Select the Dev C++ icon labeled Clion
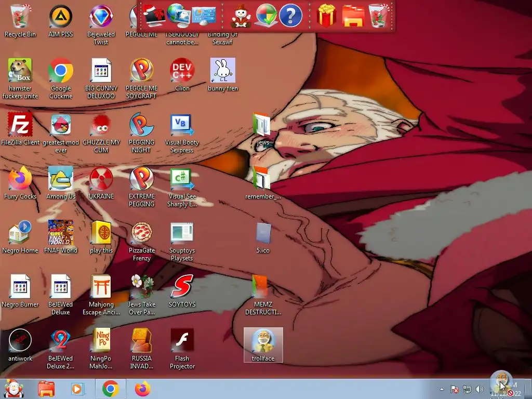Viewport: 532px width, 399px height. pos(182,75)
